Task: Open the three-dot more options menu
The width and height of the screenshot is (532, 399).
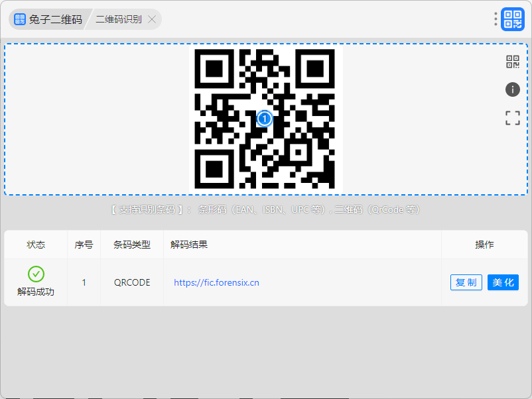Action: (496, 19)
